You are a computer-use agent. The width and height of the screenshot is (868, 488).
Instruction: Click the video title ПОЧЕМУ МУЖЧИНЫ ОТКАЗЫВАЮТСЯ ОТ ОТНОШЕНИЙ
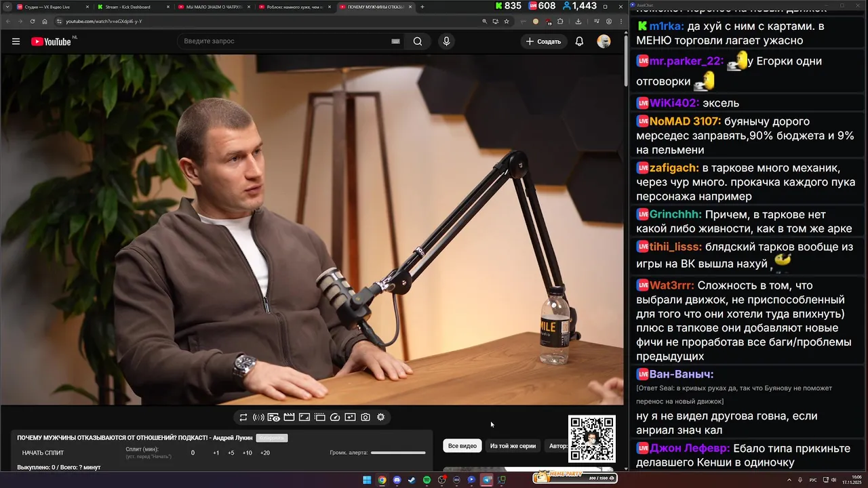coord(135,438)
